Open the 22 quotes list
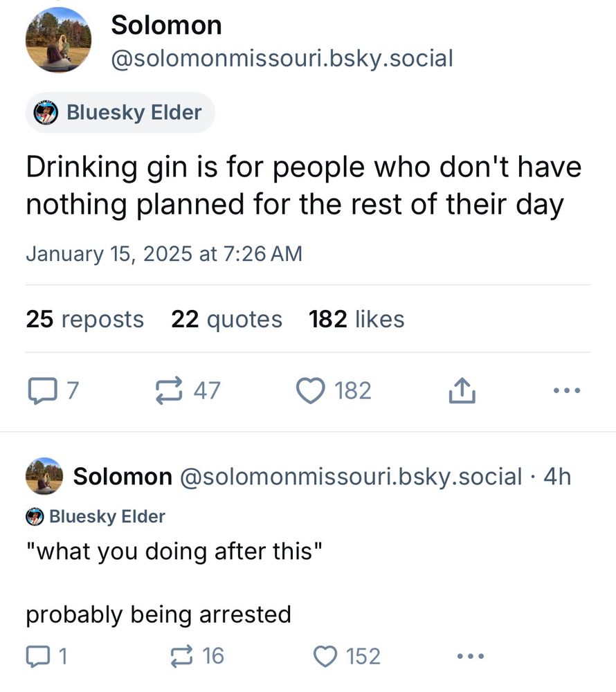 tap(226, 319)
